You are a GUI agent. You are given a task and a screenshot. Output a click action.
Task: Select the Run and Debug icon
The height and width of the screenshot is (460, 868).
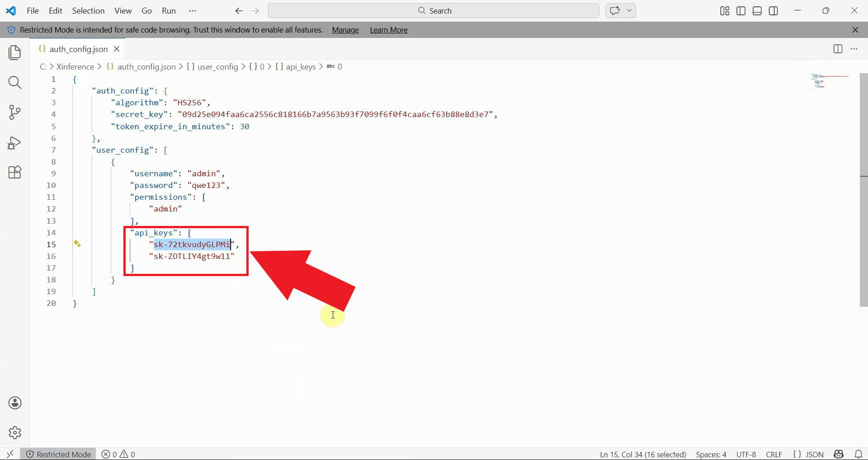(x=15, y=143)
